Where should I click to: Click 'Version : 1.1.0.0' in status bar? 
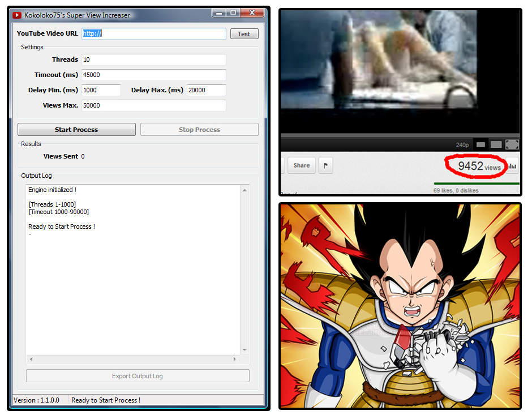point(36,400)
